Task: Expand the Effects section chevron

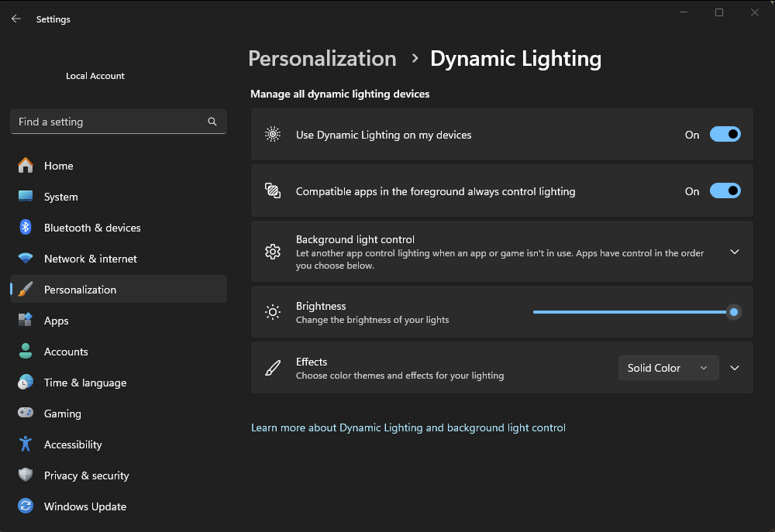Action: (735, 368)
